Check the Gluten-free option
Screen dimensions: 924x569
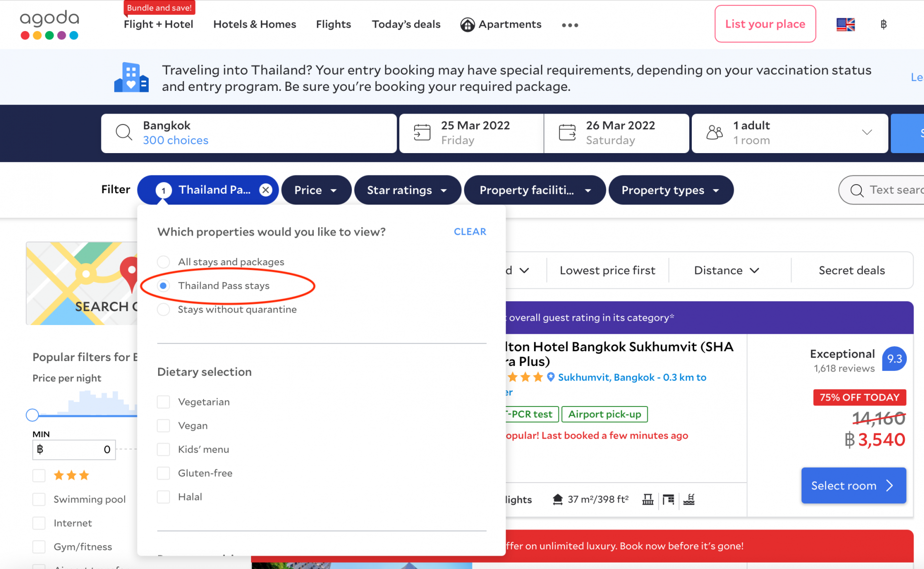[x=163, y=473]
